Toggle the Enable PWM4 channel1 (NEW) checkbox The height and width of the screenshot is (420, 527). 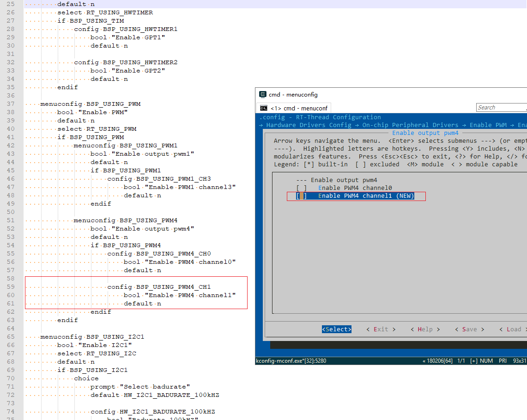(x=301, y=196)
